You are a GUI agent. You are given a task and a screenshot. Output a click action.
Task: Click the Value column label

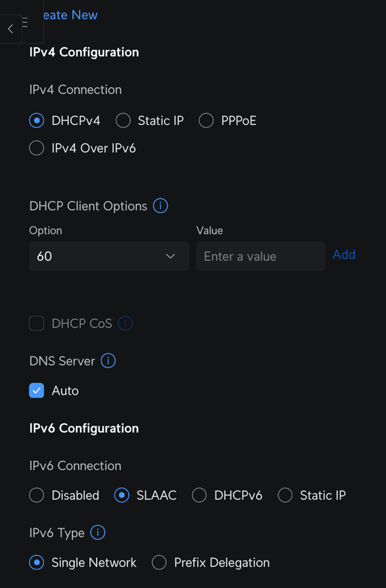210,230
